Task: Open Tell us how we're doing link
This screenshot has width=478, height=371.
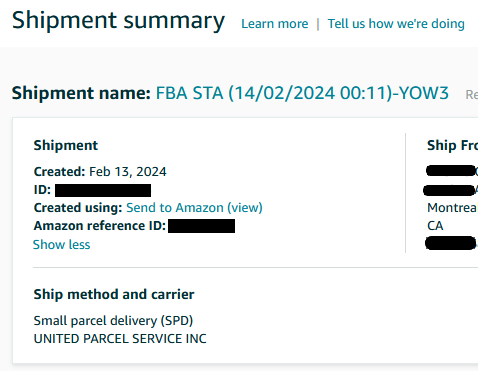Action: (396, 24)
